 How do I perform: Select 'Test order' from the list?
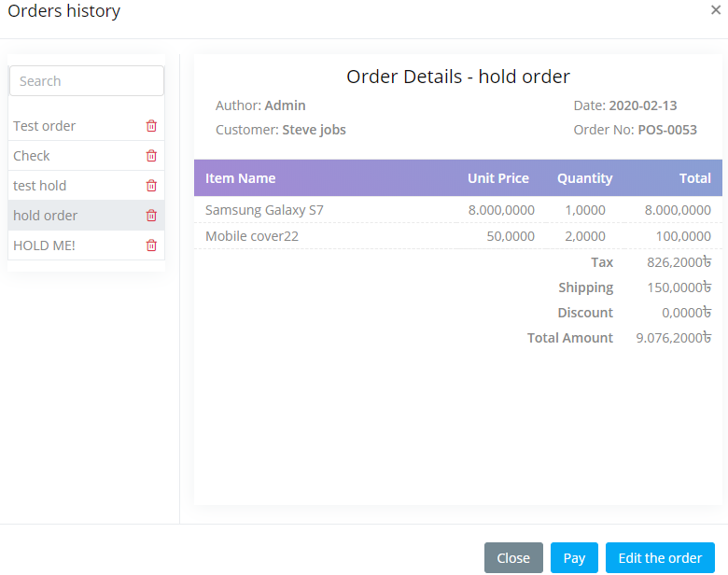click(x=45, y=126)
